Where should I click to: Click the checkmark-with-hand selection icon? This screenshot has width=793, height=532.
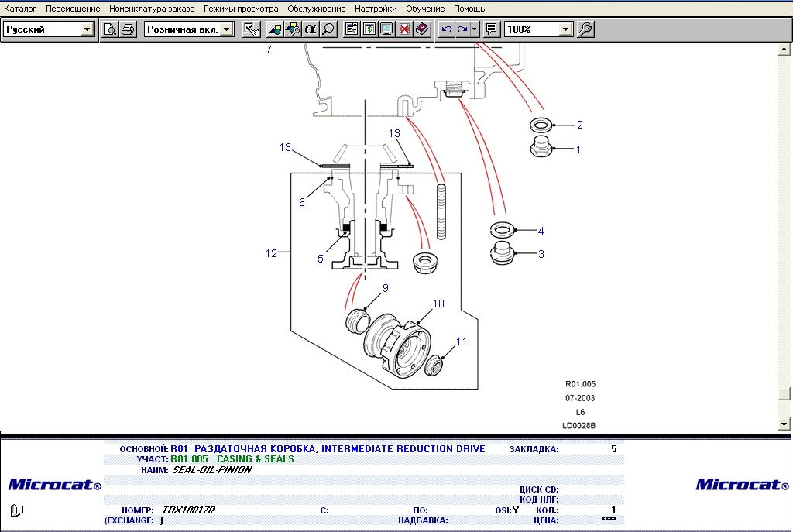(252, 29)
